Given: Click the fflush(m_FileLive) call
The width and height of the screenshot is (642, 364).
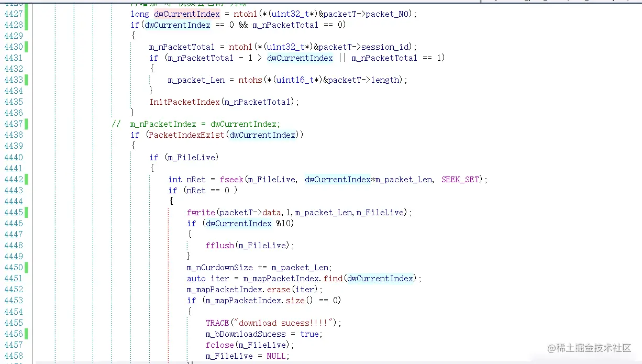Looking at the screenshot, I should 250,246.
